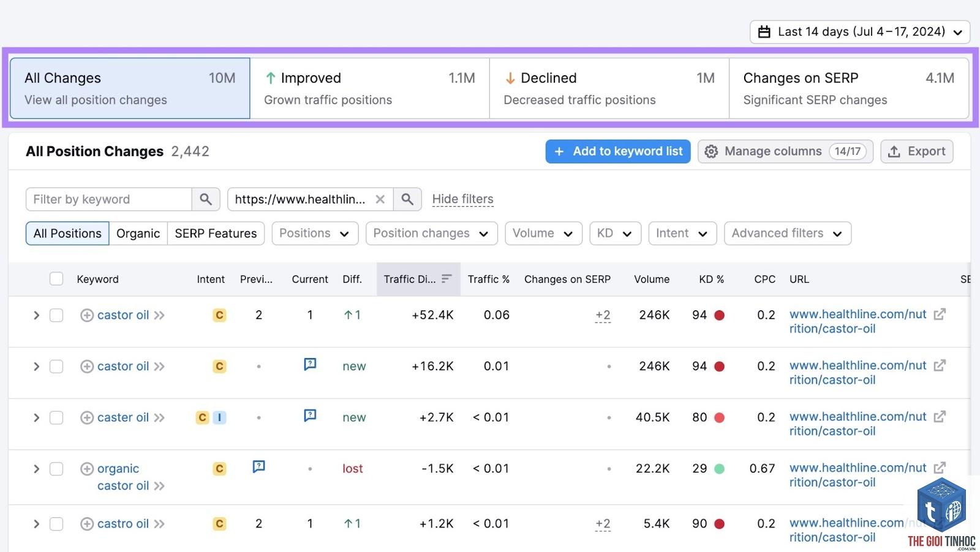980x552 pixels.
Task: Open external link icon for first castor oil URL
Action: (940, 314)
